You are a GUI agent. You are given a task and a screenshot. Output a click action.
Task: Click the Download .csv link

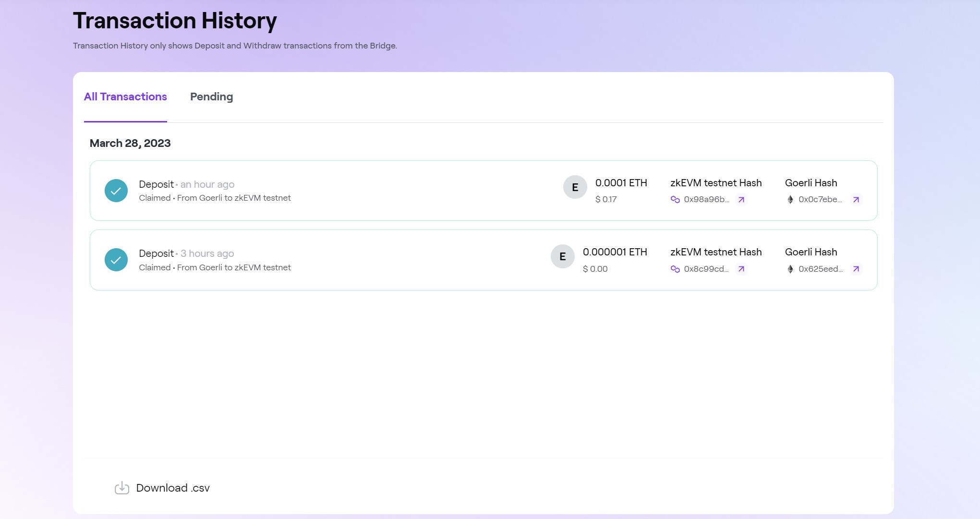(173, 488)
